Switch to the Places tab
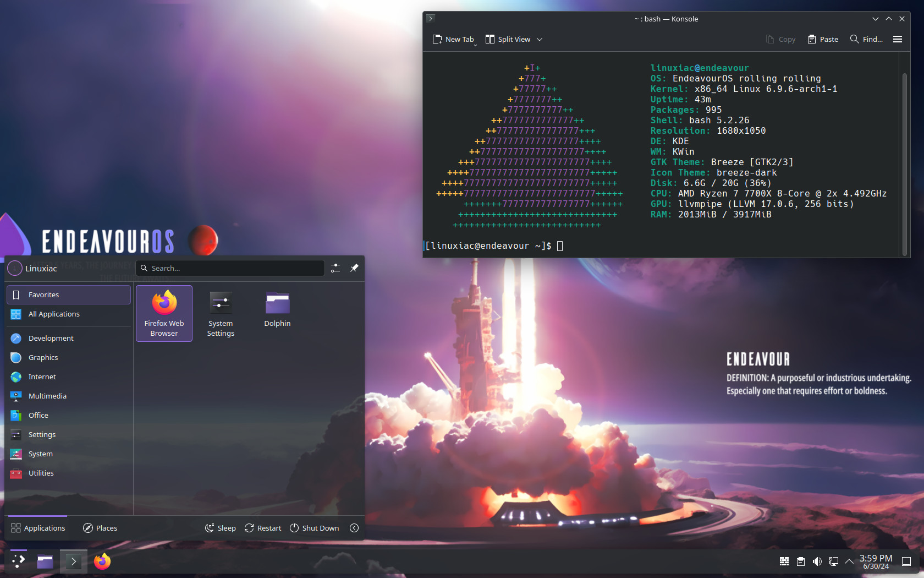Screen dimensions: 924x578 coord(100,528)
